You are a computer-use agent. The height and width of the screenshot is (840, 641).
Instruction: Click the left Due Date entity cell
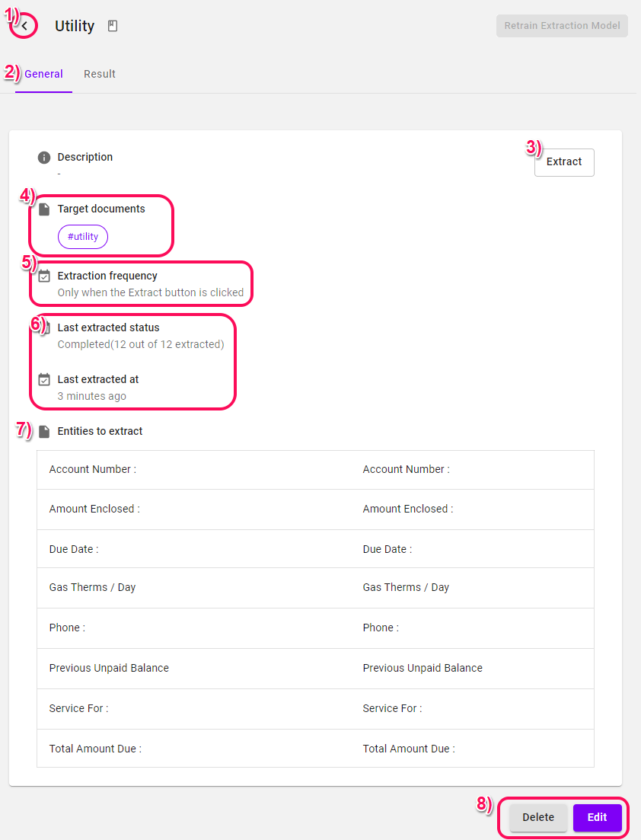point(193,549)
